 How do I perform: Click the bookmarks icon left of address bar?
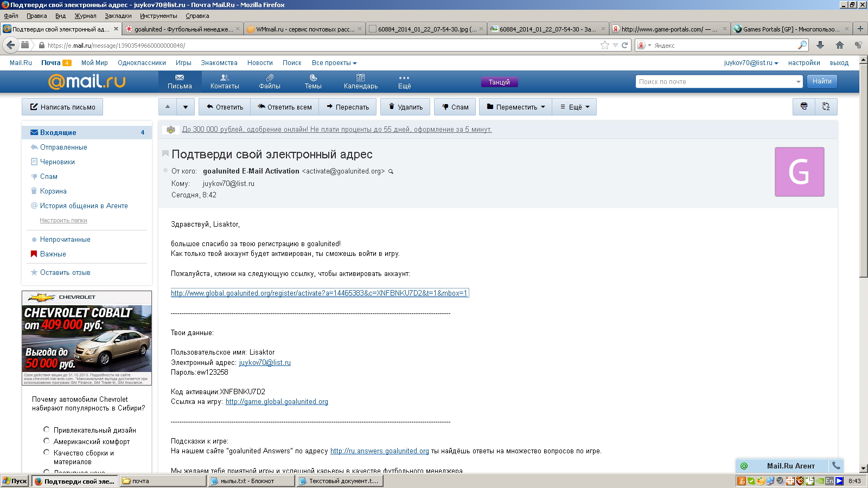pyautogui.click(x=25, y=45)
